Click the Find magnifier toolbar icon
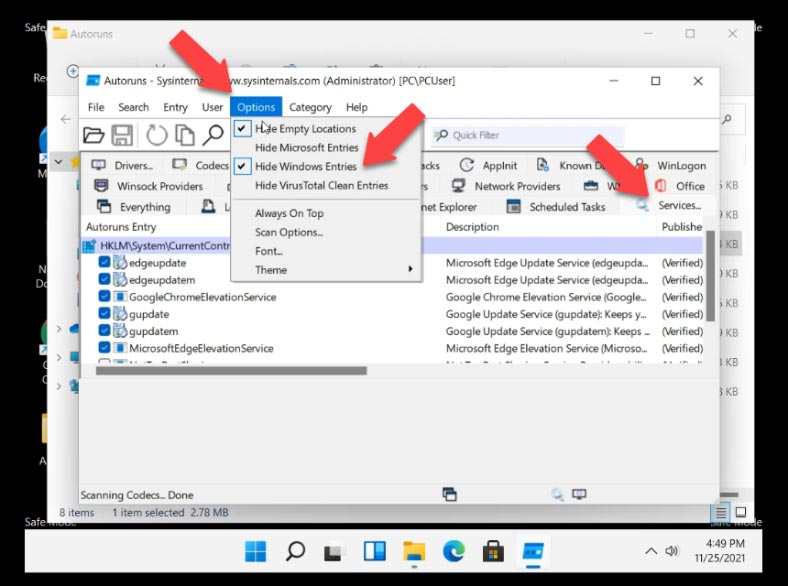This screenshot has height=586, width=788. (x=213, y=135)
